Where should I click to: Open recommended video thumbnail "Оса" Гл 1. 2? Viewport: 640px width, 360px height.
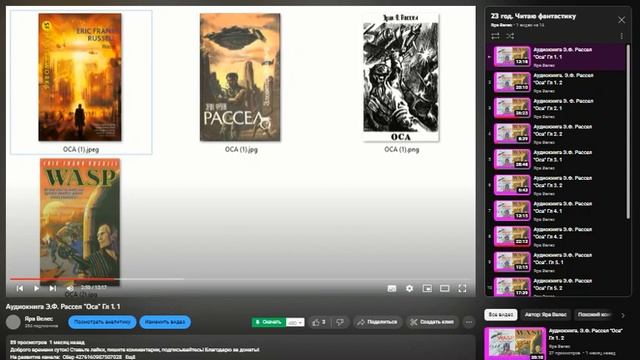click(515, 343)
